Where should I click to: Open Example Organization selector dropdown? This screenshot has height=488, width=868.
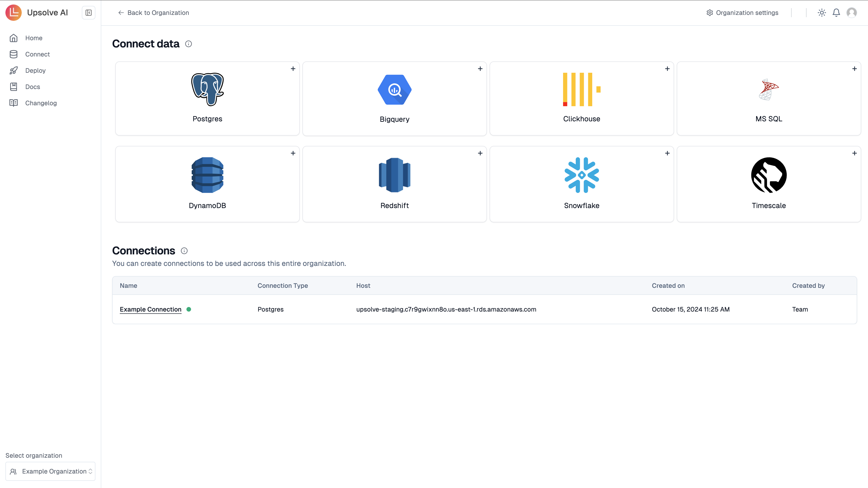[x=51, y=471]
